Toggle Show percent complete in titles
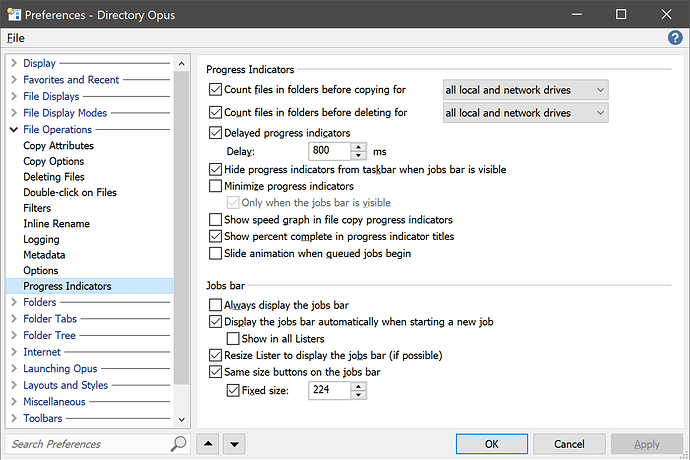Screen dimensions: 690x460 pos(215,236)
